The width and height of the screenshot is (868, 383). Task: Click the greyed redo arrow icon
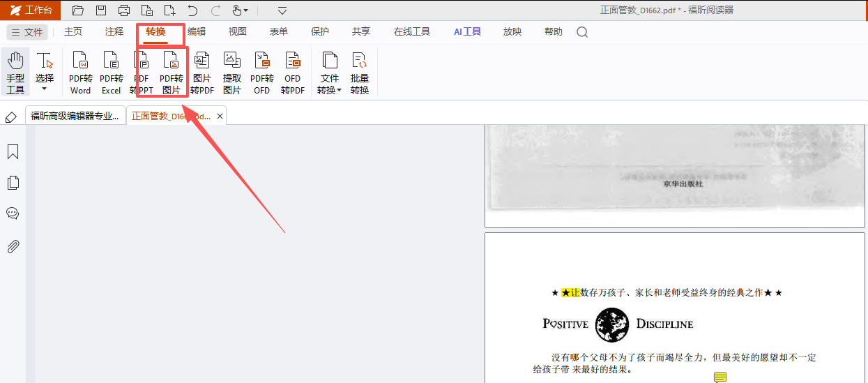pos(216,10)
